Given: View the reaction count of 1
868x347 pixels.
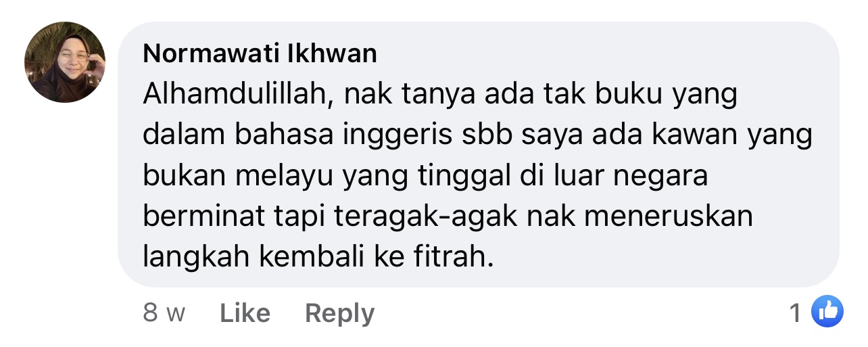Looking at the screenshot, I should click(x=796, y=313).
